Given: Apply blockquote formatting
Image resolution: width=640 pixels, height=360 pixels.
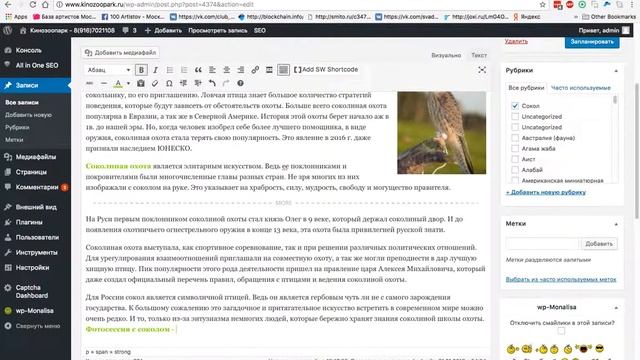Looking at the screenshot, I should 198,70.
